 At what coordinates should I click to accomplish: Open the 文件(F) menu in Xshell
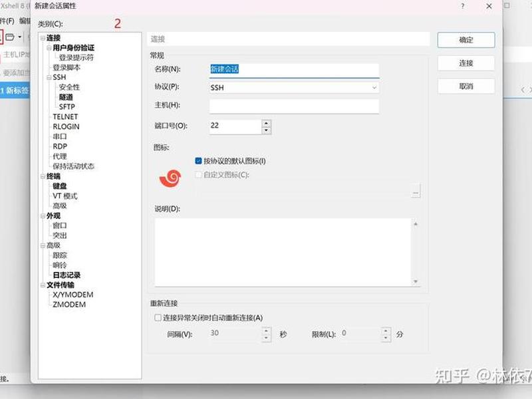(x=7, y=21)
